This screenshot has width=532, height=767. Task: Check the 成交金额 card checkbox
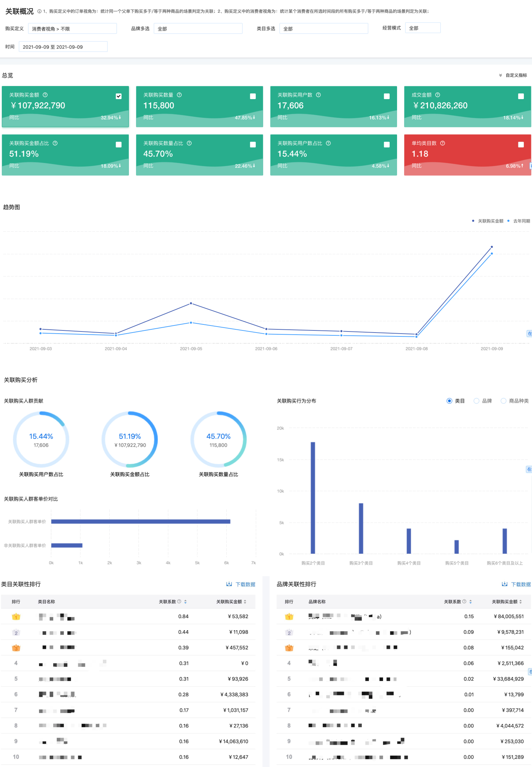point(521,96)
